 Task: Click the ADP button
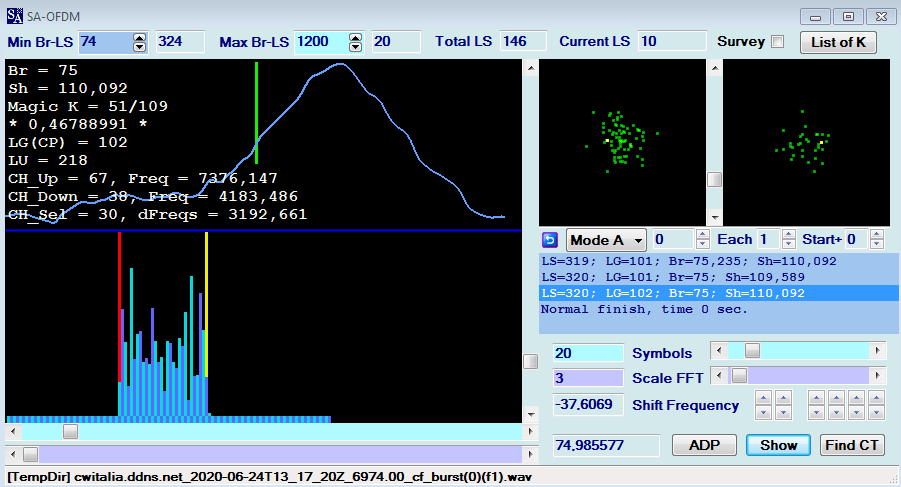click(704, 445)
